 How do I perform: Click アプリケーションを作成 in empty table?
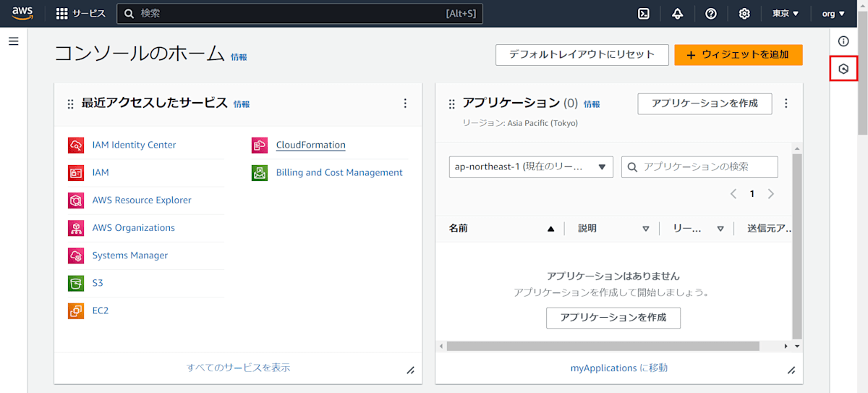pyautogui.click(x=613, y=318)
